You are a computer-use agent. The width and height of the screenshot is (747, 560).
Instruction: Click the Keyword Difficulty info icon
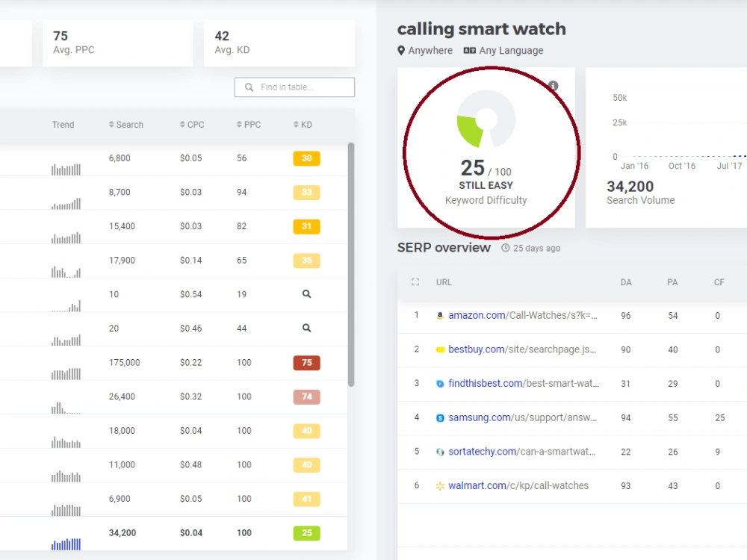(x=553, y=86)
